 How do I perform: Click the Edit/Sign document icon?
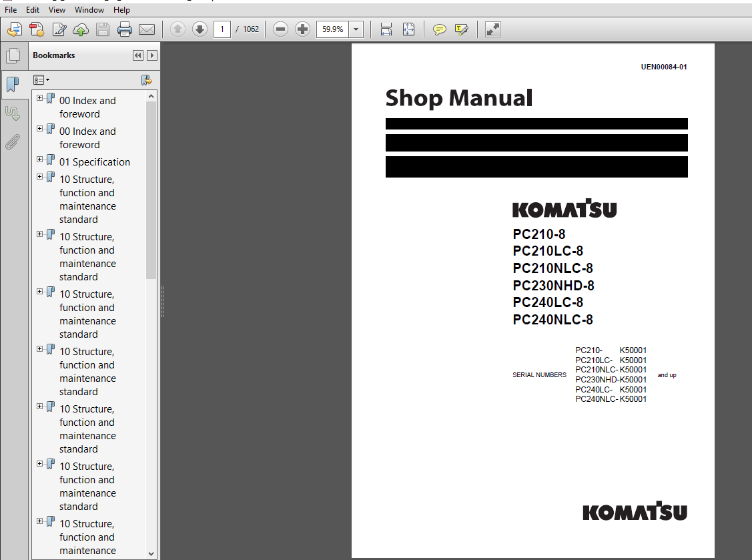point(59,29)
